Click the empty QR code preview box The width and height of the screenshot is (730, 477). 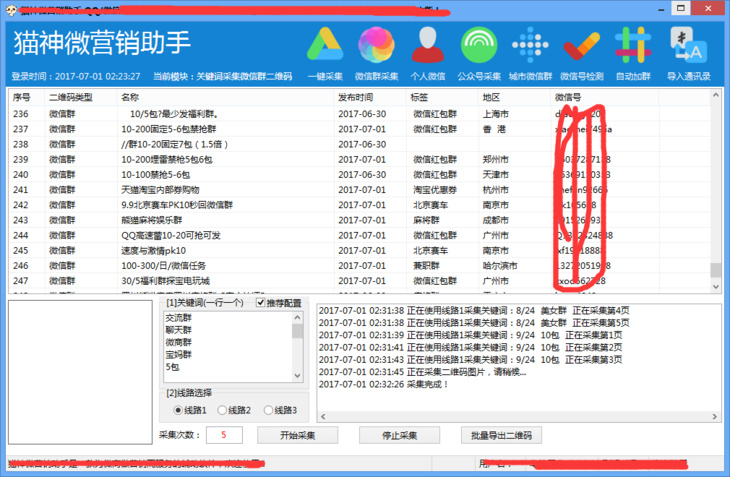click(80, 372)
